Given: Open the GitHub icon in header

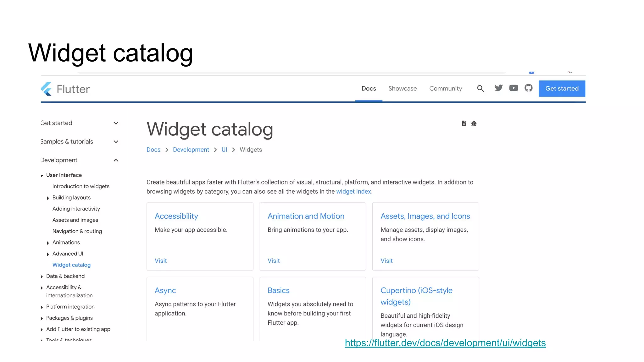Looking at the screenshot, I should click(x=529, y=88).
